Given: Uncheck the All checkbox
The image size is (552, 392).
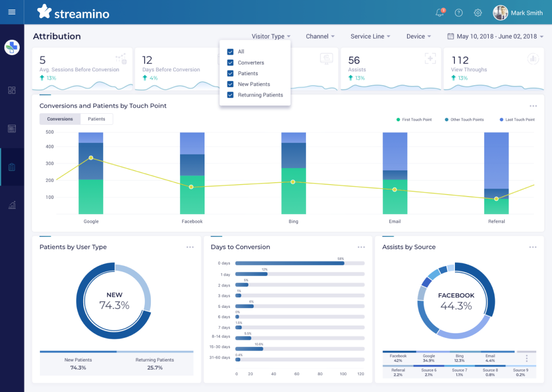Looking at the screenshot, I should click(x=230, y=52).
